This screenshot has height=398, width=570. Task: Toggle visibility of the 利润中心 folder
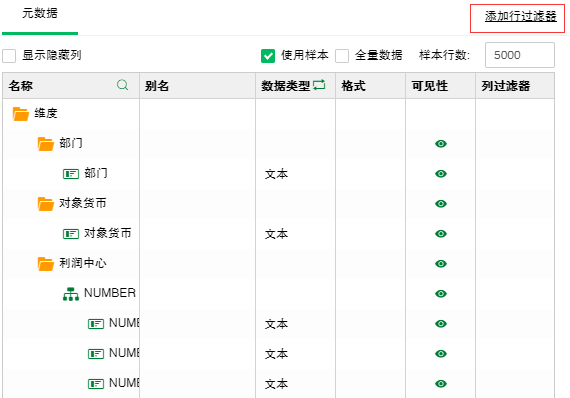441,264
